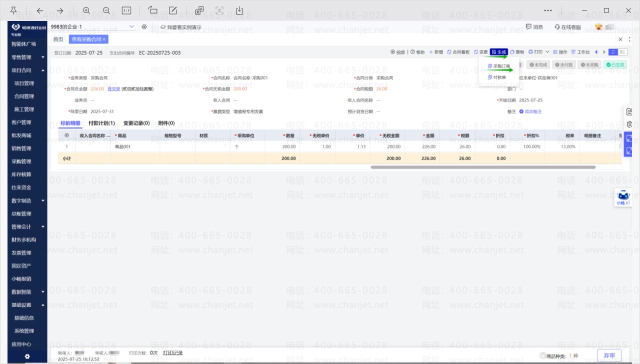Click the download/save icon in viewer toolbar
This screenshot has height=364, width=640.
239,10
